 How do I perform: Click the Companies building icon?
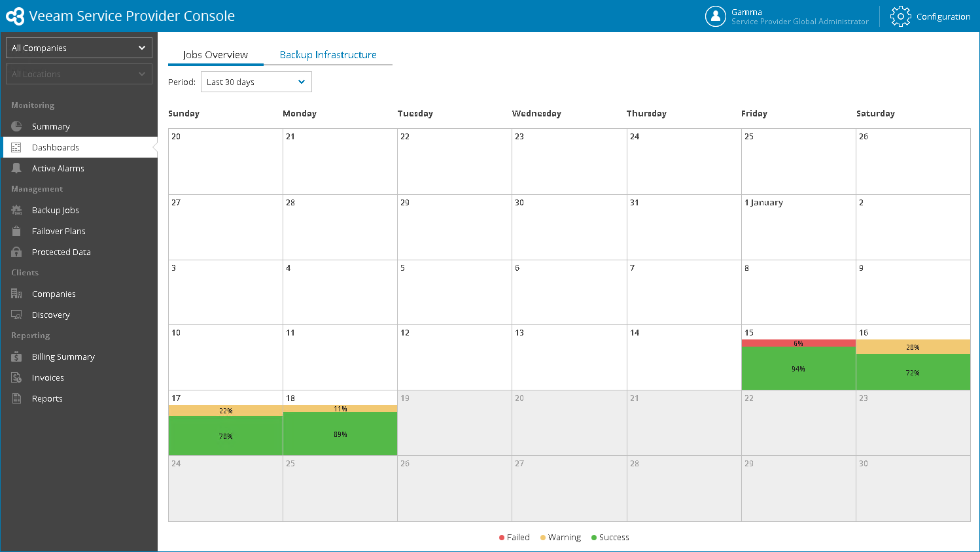pos(16,294)
